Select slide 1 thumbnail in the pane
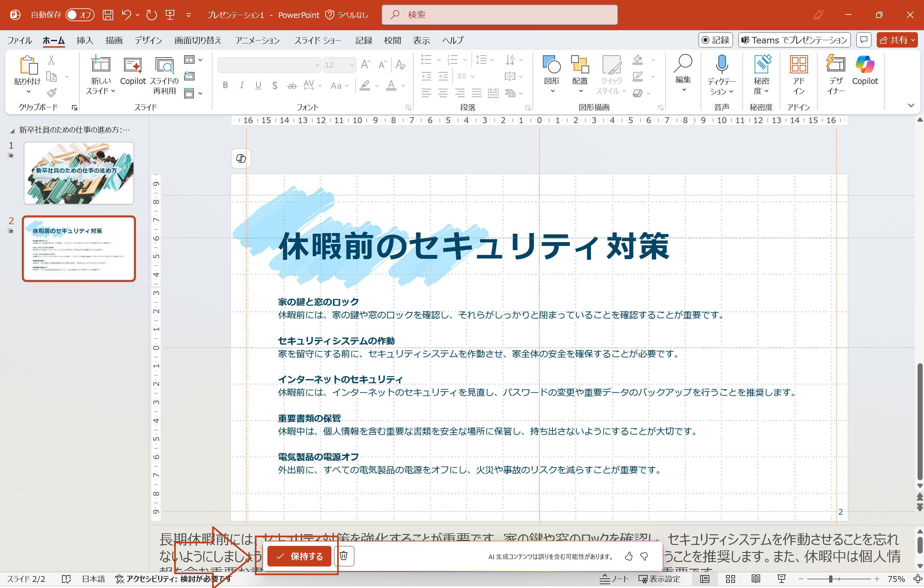The height and width of the screenshot is (588, 924). click(x=79, y=173)
